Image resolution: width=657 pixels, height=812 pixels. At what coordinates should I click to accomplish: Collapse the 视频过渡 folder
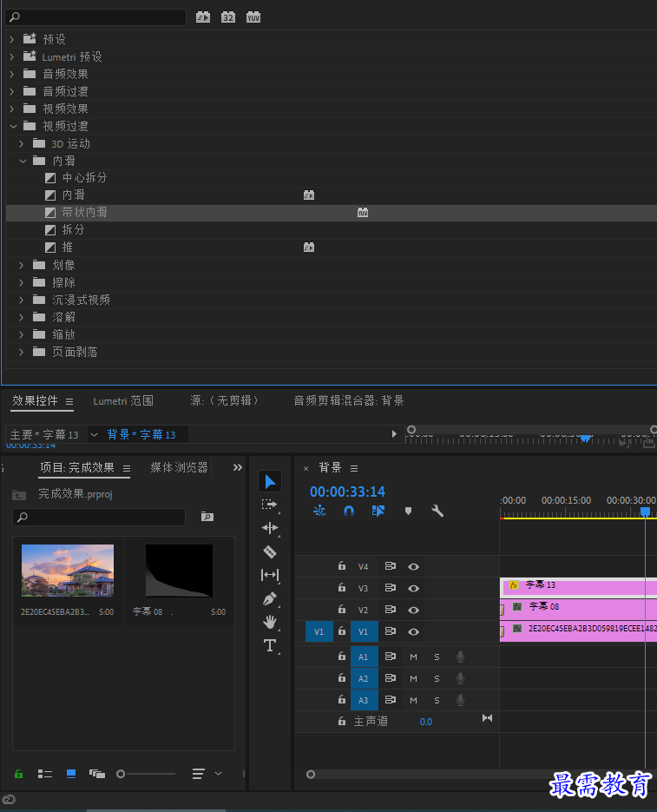(13, 126)
